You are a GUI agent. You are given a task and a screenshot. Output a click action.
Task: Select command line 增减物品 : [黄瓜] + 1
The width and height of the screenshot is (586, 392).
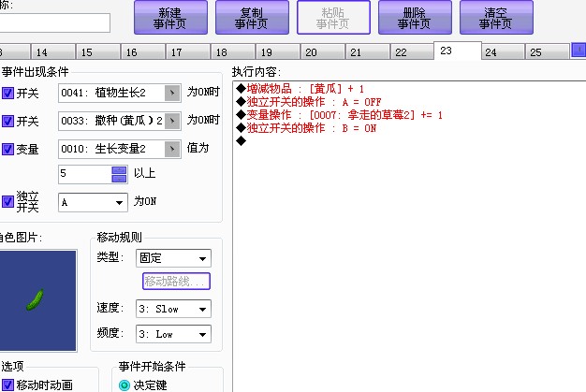pos(300,89)
